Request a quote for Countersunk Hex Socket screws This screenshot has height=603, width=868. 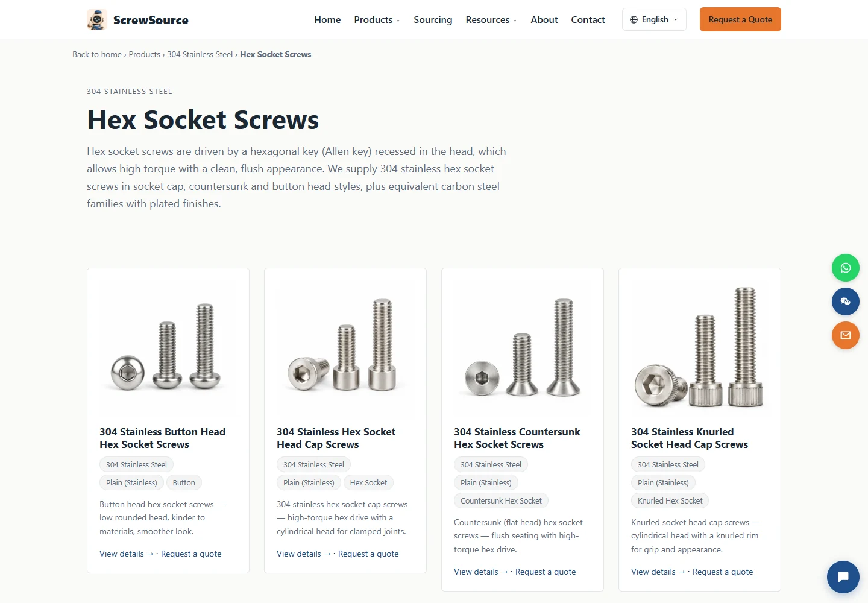(x=546, y=572)
